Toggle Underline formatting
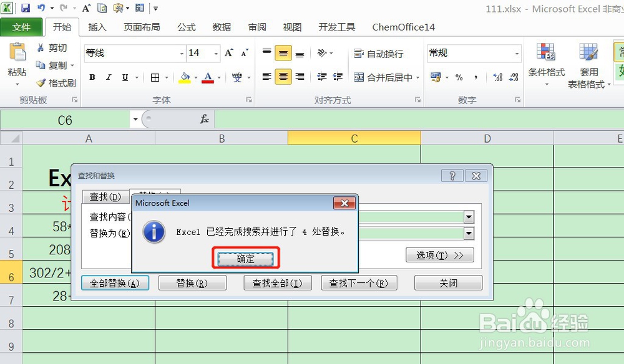Image resolution: width=624 pixels, height=364 pixels. pyautogui.click(x=125, y=77)
